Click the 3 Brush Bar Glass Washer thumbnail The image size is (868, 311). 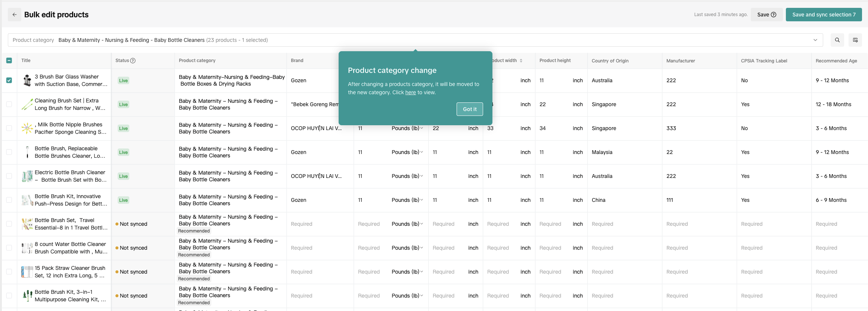pos(27,80)
